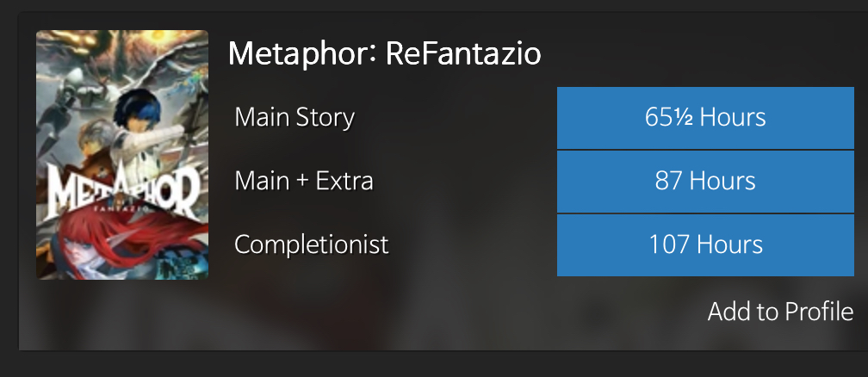Click the word Extra in Main + Extra

click(x=346, y=182)
